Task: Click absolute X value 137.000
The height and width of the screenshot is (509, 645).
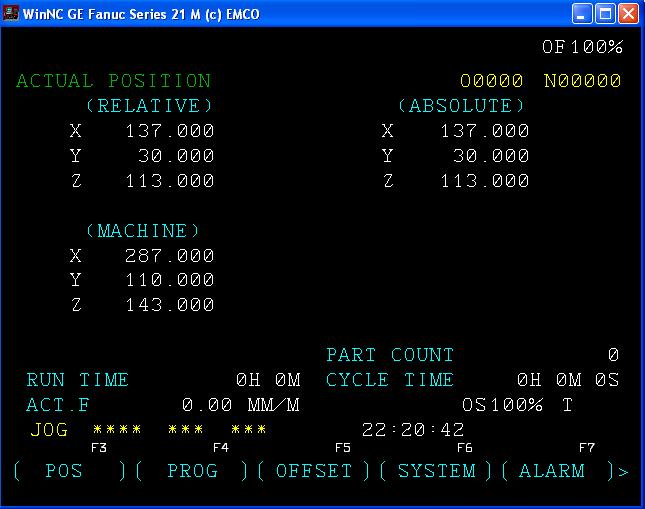Action: tap(485, 131)
